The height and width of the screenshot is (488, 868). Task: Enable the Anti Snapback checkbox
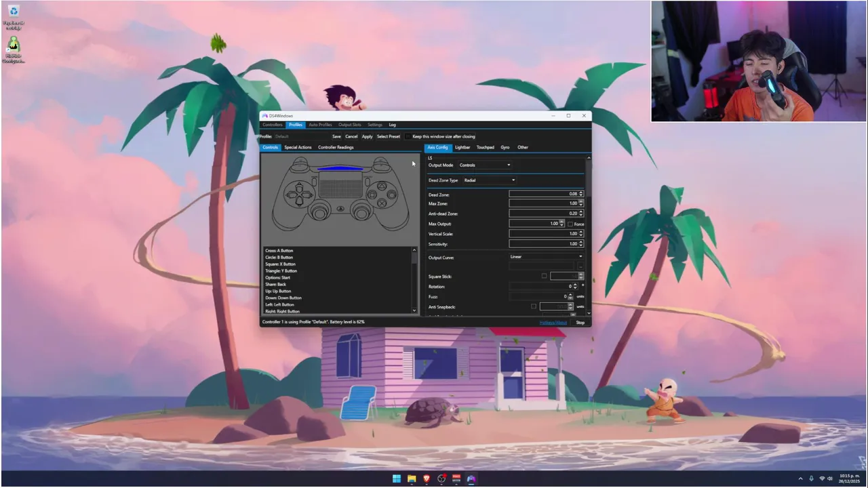pos(534,306)
